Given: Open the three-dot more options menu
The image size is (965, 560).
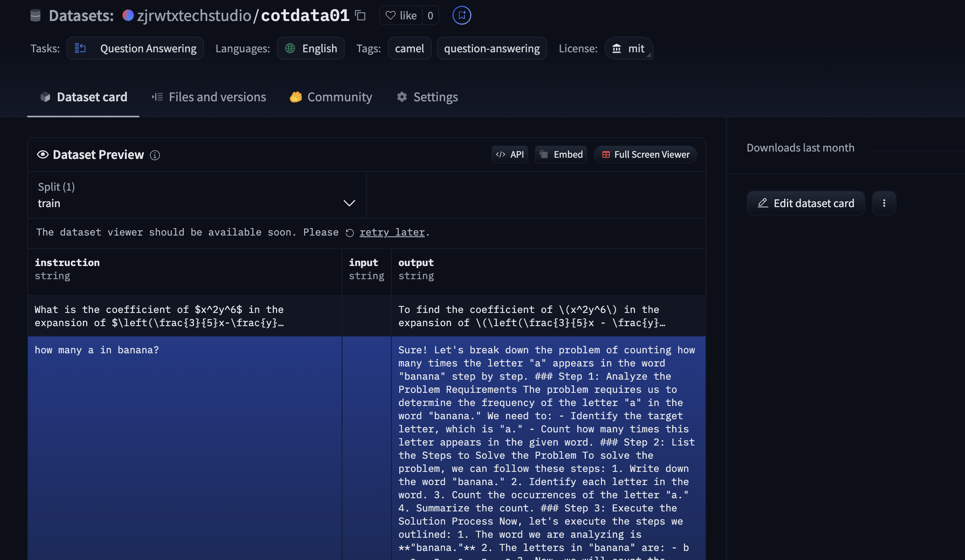Looking at the screenshot, I should [x=884, y=203].
